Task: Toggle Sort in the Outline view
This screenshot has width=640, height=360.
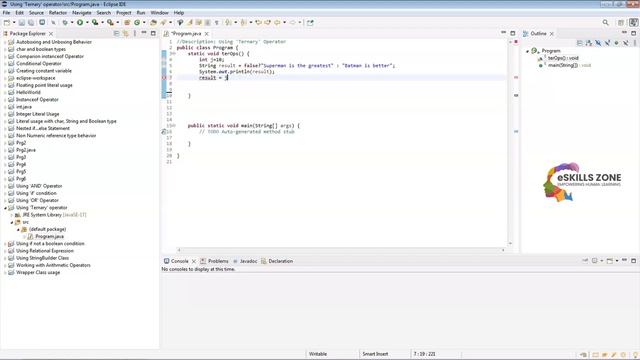Action: pyautogui.click(x=589, y=42)
